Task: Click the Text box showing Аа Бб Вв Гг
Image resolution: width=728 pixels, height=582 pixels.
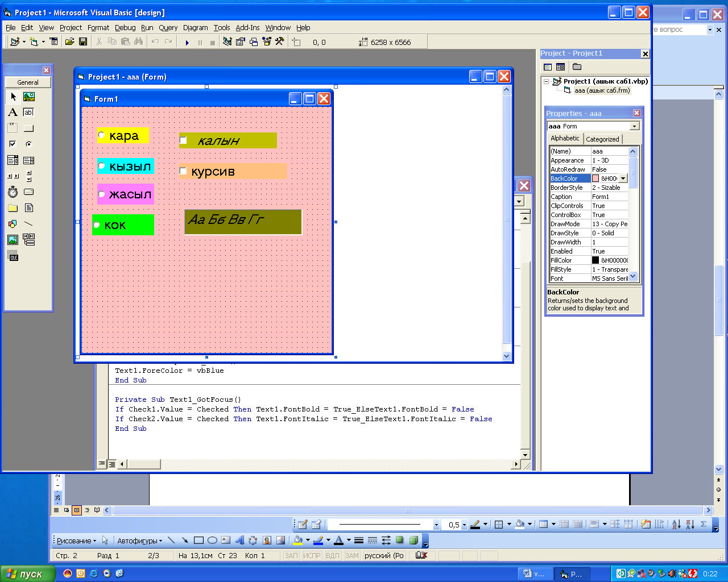Action: (x=243, y=222)
